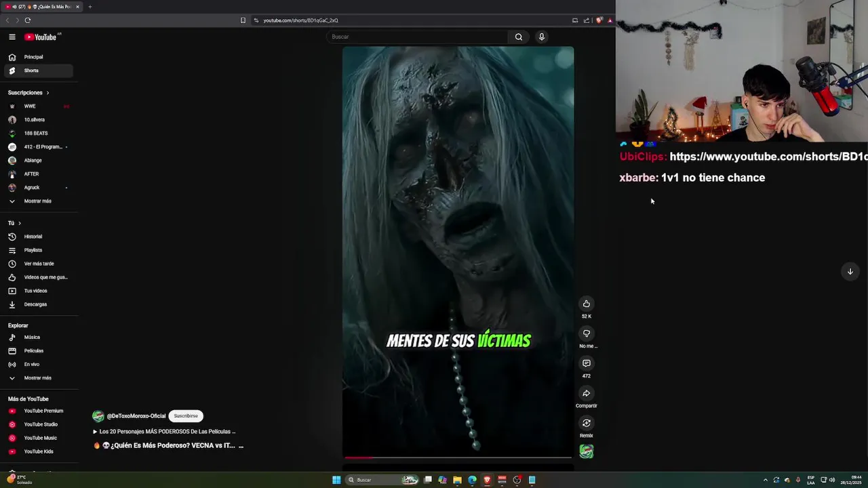Image resolution: width=868 pixels, height=488 pixels.
Task: Open YouTube Premium link
Action: (x=38, y=411)
